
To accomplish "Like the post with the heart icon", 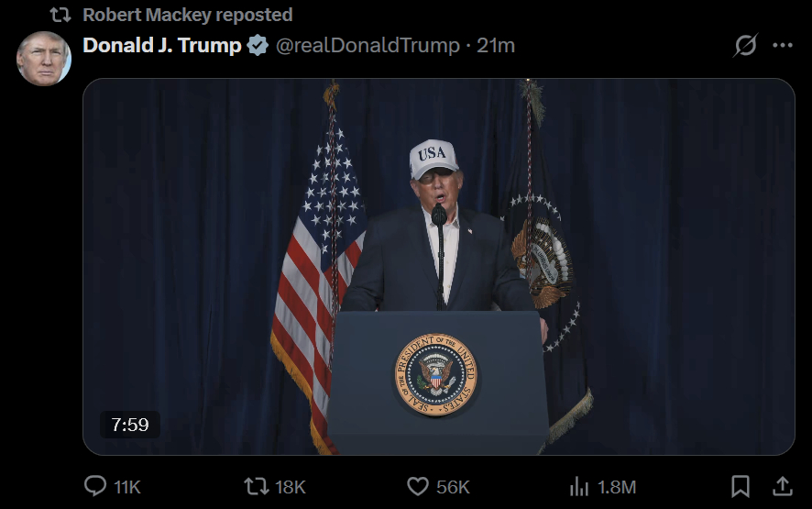I will tap(418, 486).
